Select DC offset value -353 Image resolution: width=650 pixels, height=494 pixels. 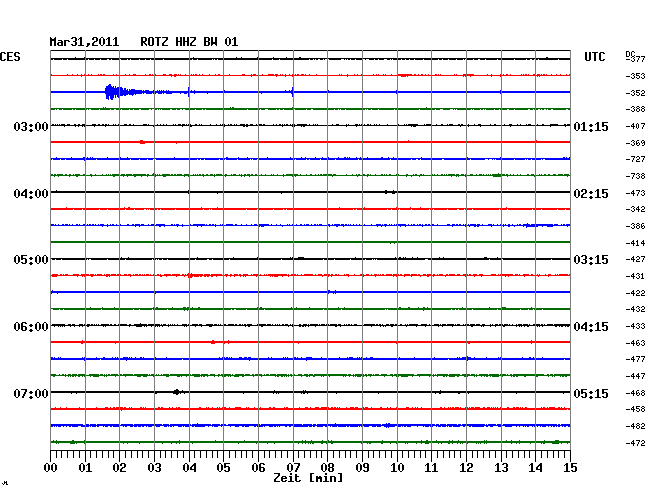[636, 76]
